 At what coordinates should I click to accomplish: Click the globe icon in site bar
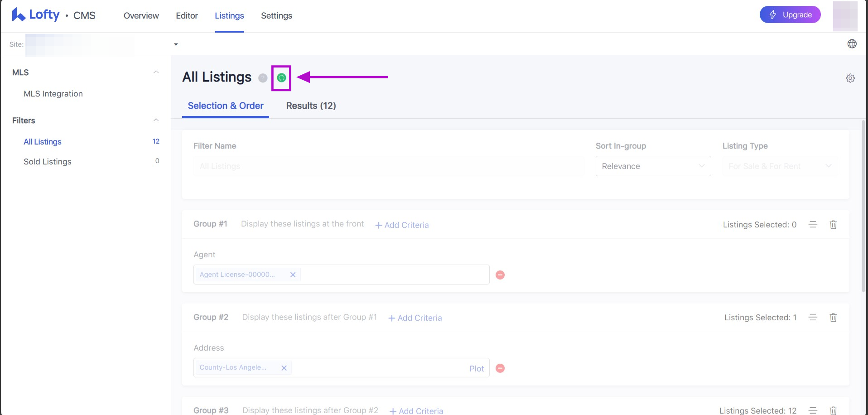(x=852, y=44)
